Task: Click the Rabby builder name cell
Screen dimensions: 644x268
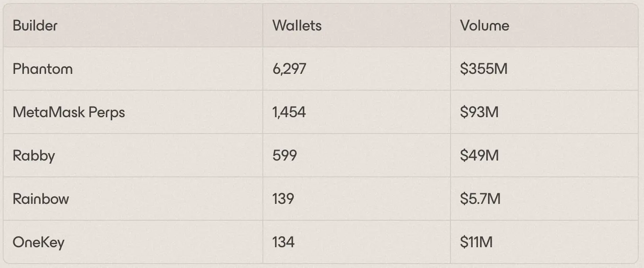Action: [34, 156]
